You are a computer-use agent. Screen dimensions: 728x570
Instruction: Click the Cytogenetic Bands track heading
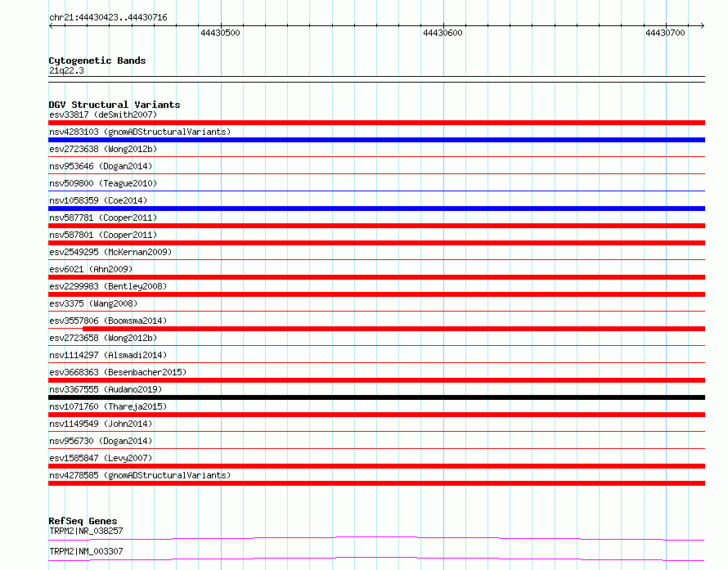[x=97, y=61]
